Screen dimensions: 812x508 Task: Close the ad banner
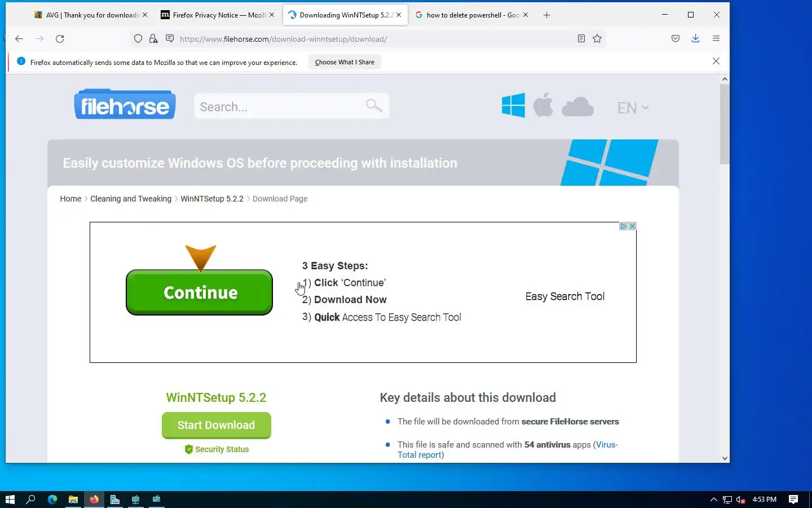[x=632, y=226]
